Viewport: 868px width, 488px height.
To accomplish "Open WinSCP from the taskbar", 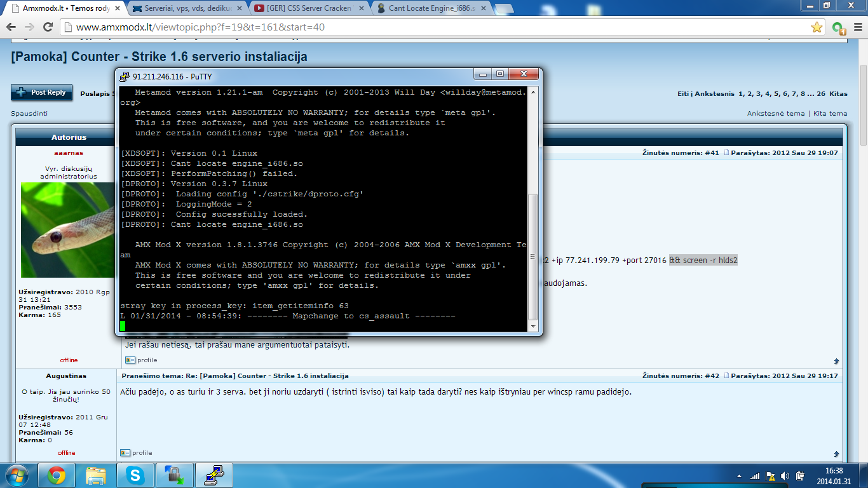I will (x=174, y=475).
